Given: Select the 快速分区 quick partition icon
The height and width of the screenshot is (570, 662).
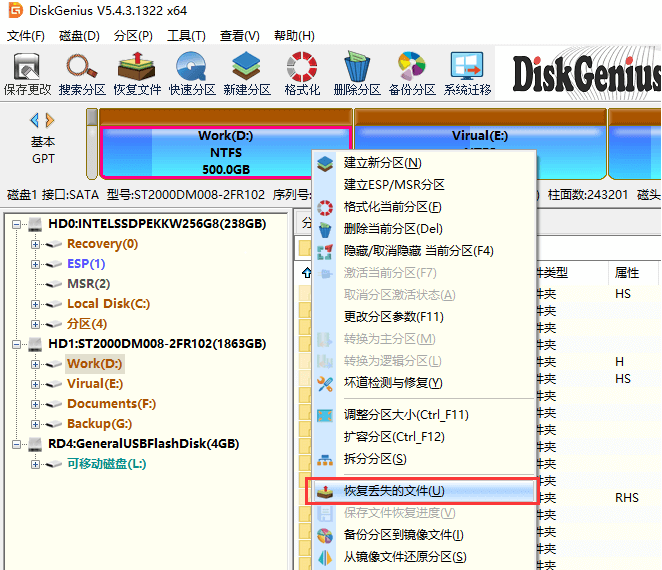Looking at the screenshot, I should (x=192, y=74).
